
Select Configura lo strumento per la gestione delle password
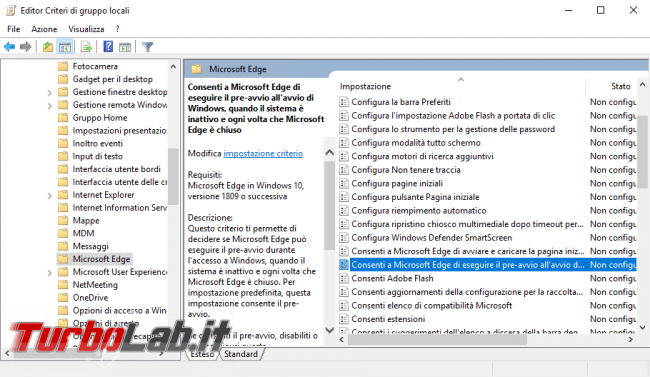click(x=453, y=129)
